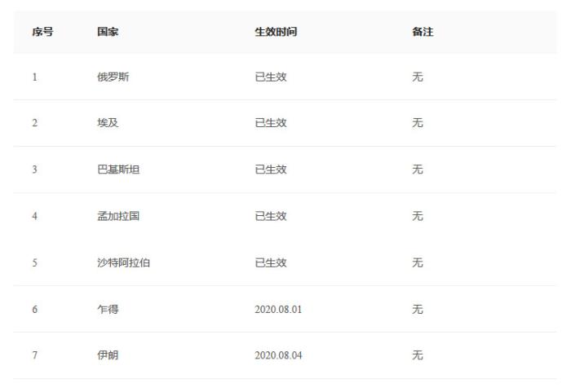Click the 国家 column header
The width and height of the screenshot is (571, 392).
click(108, 32)
